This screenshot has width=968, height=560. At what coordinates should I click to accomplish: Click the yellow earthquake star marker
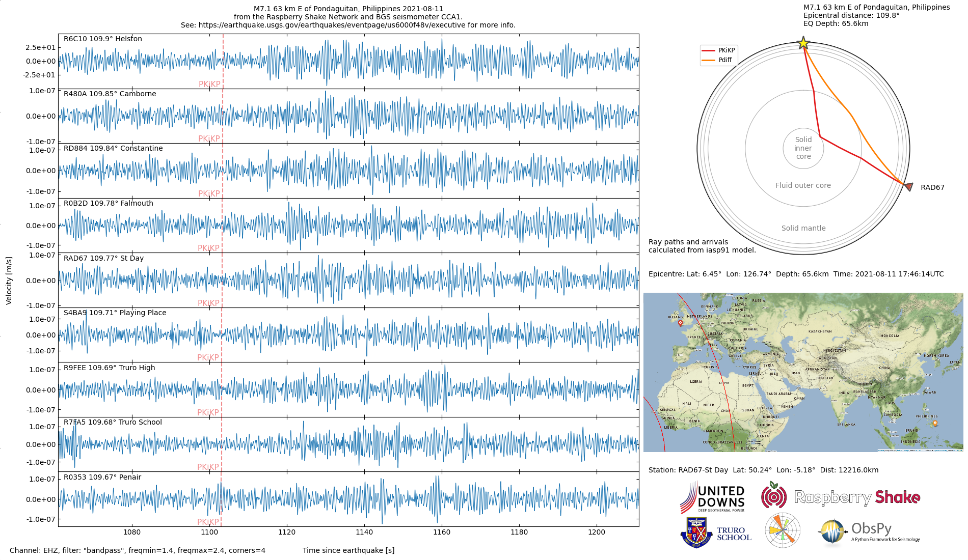(x=803, y=43)
